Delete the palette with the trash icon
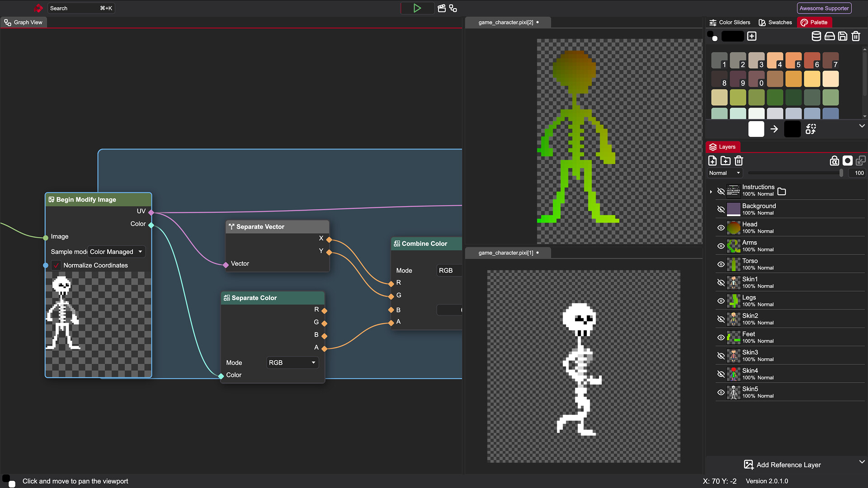Image resolution: width=868 pixels, height=488 pixels. (x=856, y=36)
